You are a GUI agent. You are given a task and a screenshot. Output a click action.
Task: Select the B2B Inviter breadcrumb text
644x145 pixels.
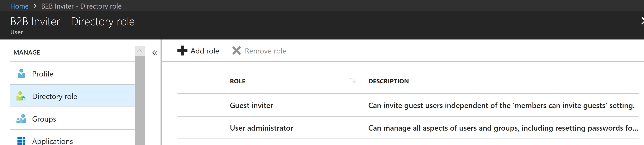click(x=81, y=6)
